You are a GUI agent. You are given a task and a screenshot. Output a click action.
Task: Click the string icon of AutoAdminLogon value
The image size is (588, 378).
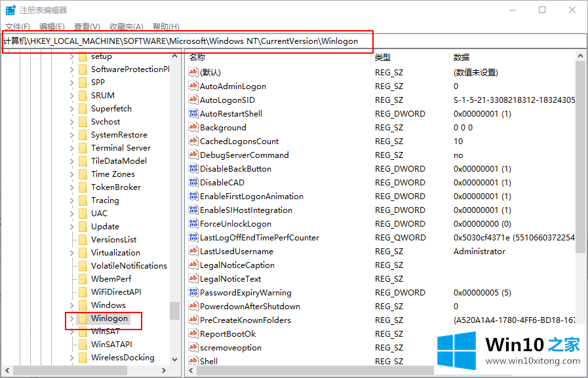[x=193, y=86]
